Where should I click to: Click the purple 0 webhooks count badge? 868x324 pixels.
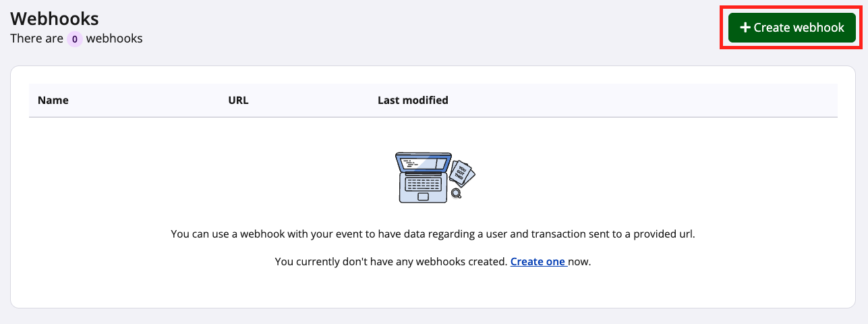pyautogui.click(x=74, y=39)
